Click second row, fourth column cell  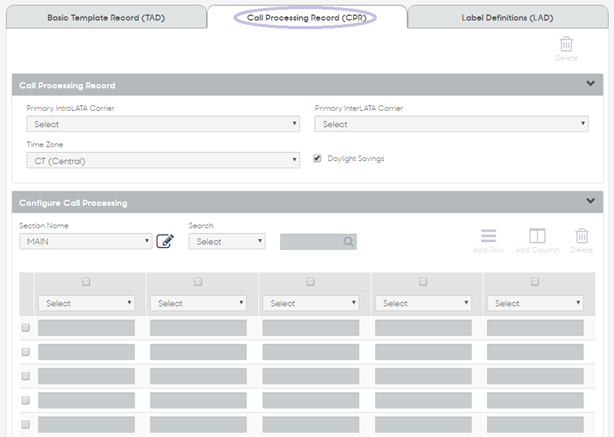tap(423, 352)
